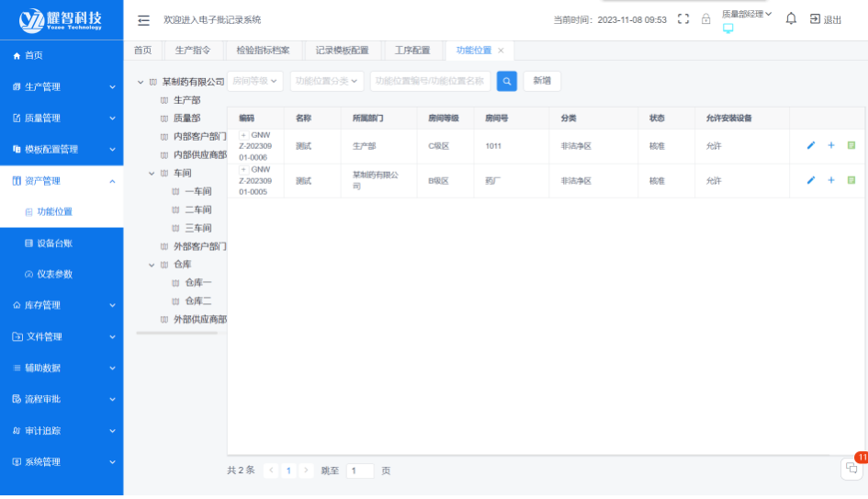The width and height of the screenshot is (868, 499).
Task: Collapse the 车间 tree node
Action: pos(152,173)
